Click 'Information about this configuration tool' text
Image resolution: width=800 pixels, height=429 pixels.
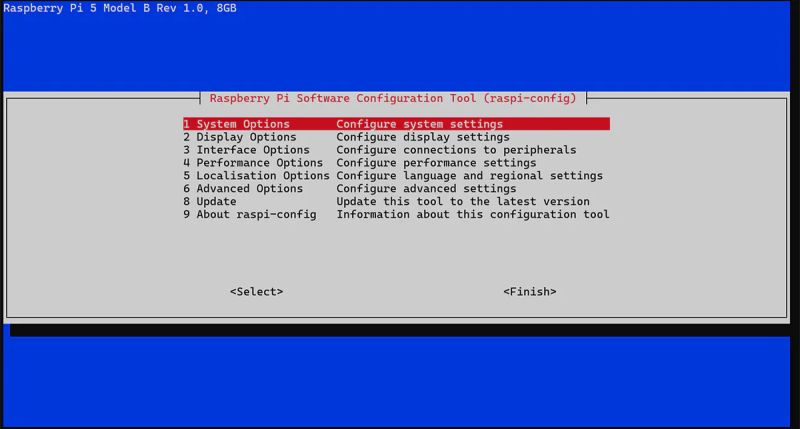click(x=473, y=214)
